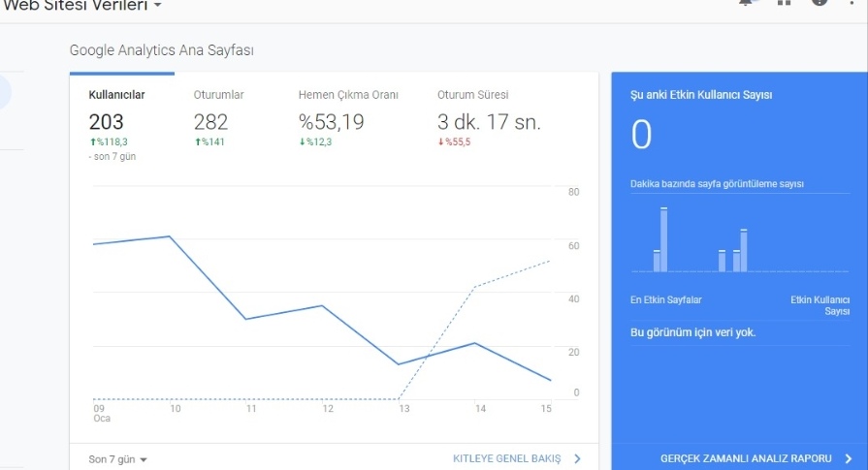Open the apps grid icon

(x=784, y=2)
